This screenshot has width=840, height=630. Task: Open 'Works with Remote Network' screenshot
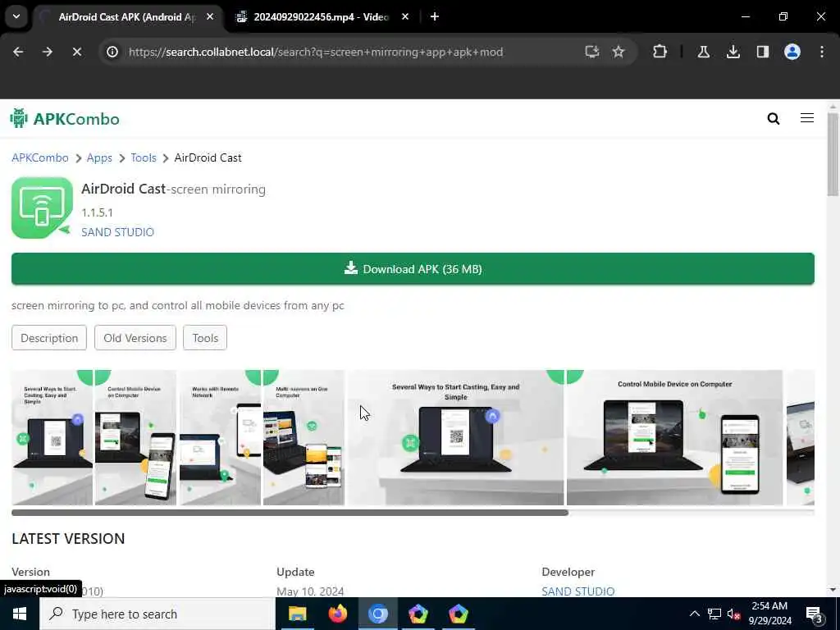[x=220, y=437]
